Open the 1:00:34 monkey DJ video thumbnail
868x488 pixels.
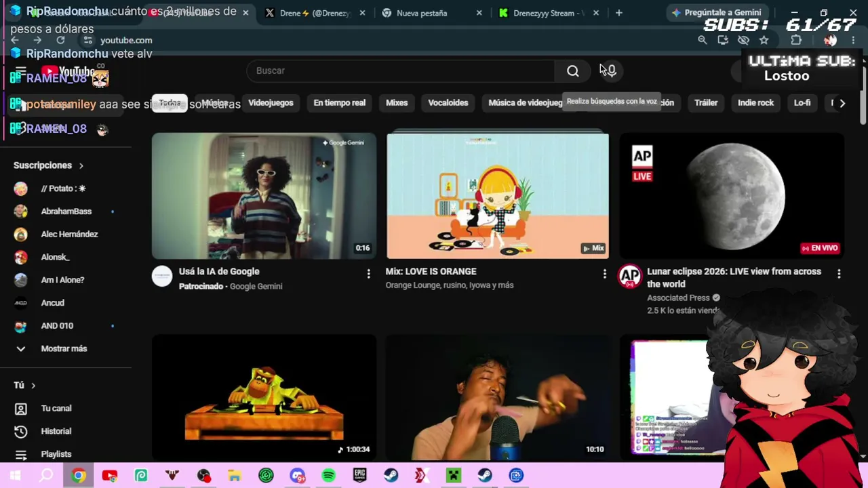[264, 397]
